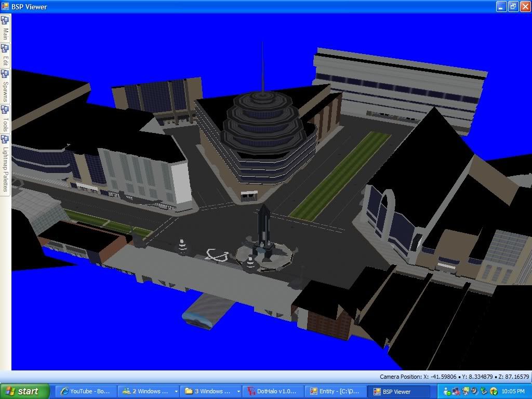Click the 10:05 PM system clock
Image resolution: width=532 pixels, height=399 pixels.
[513, 391]
